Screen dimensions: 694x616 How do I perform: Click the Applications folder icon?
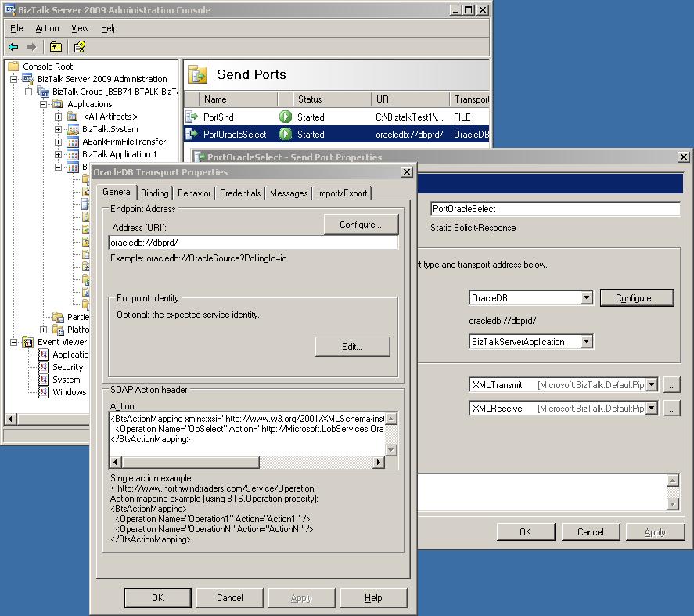point(58,104)
